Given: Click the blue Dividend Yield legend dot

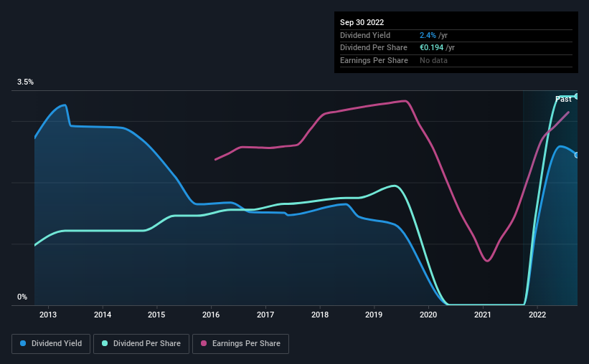Looking at the screenshot, I should (23, 343).
